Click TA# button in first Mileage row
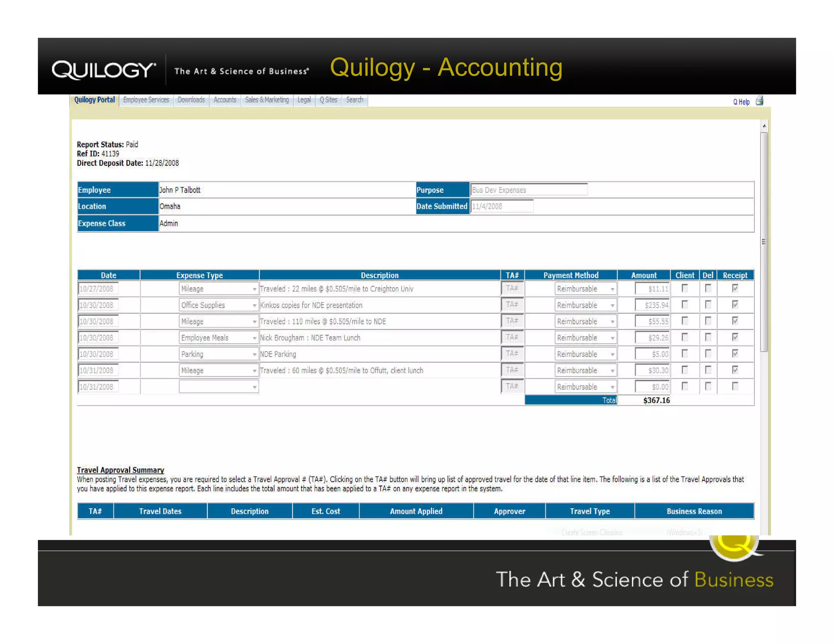Viewport: 834px width, 644px height. tap(512, 289)
